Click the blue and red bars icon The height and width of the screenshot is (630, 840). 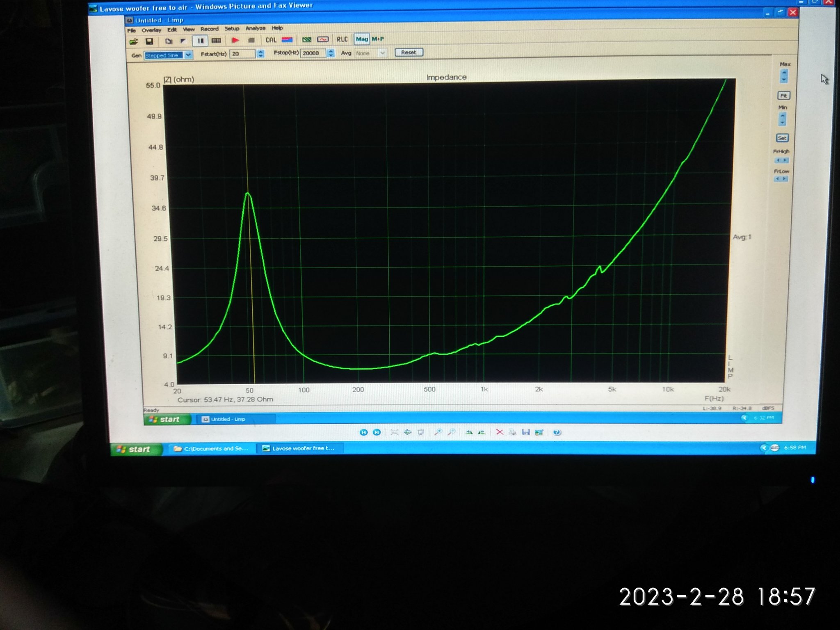point(287,40)
